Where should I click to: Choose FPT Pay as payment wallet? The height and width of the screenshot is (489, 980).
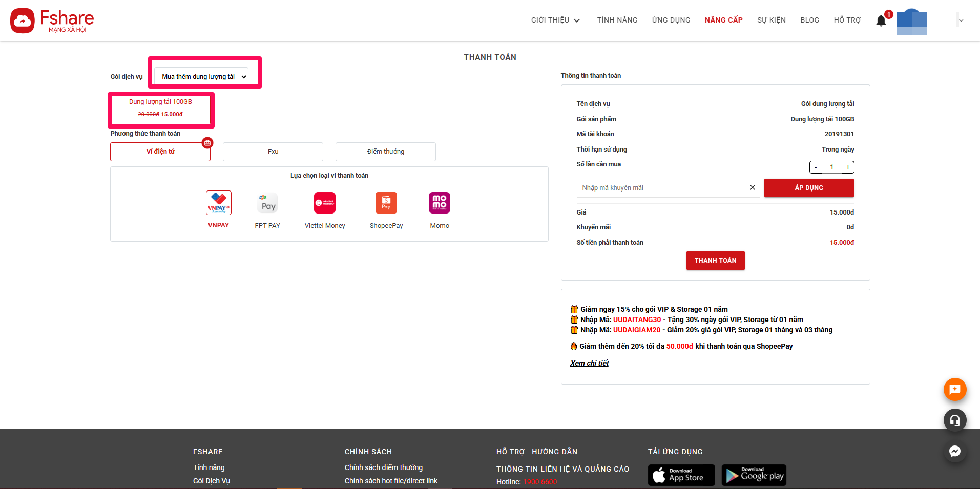267,203
